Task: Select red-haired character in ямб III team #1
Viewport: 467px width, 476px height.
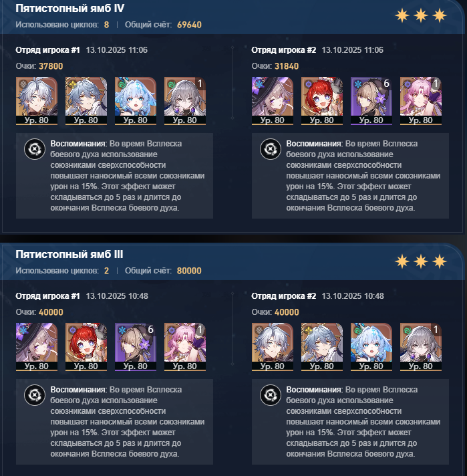Action: point(86,347)
